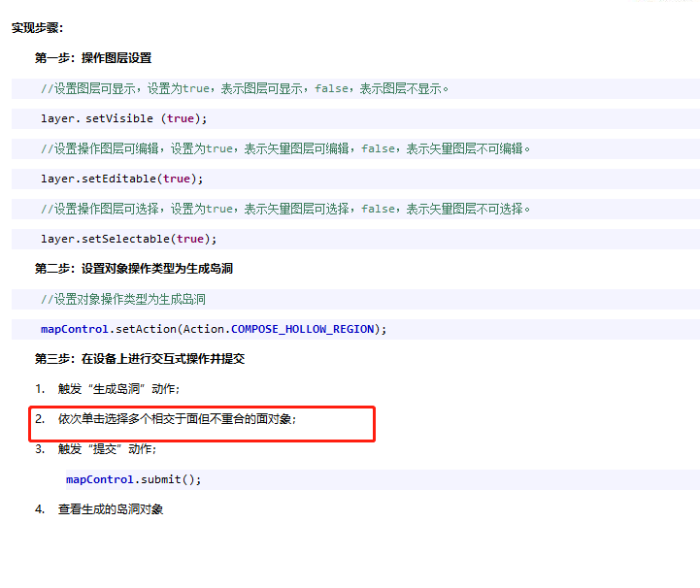Click the heading '第二步: 设置对象操作类型为生成岛洞'
Screen dimensions: 700x588
[134, 269]
